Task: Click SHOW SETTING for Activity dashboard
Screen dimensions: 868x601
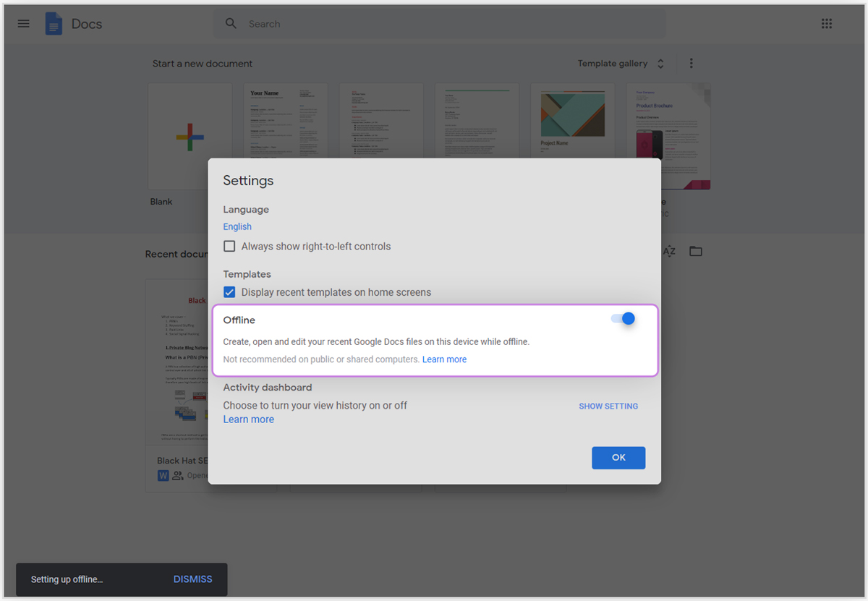Action: click(608, 406)
